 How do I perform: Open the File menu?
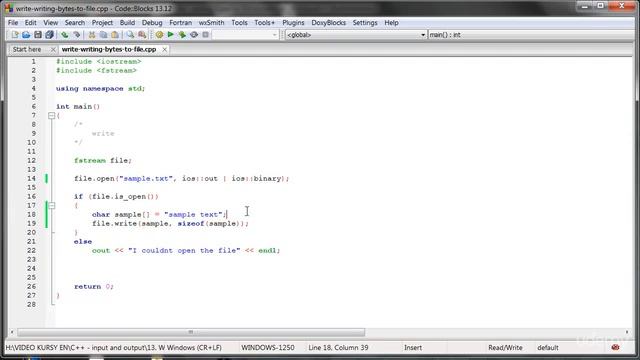(13, 22)
